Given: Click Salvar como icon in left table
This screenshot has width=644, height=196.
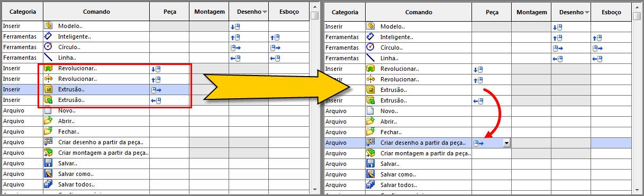Looking at the screenshot, I should click(x=48, y=174).
